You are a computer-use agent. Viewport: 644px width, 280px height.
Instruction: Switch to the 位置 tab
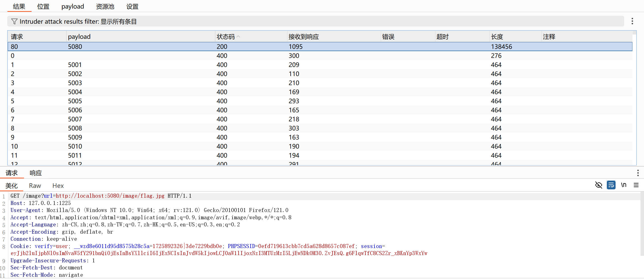click(x=43, y=7)
